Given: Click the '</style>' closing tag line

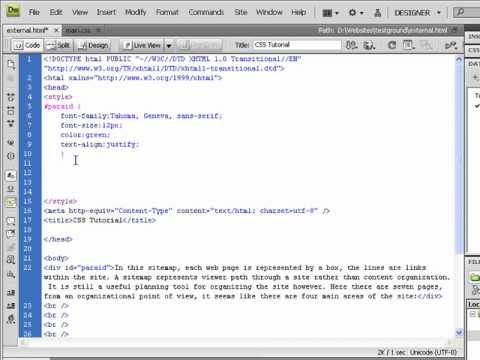Looking at the screenshot, I should coord(60,201).
